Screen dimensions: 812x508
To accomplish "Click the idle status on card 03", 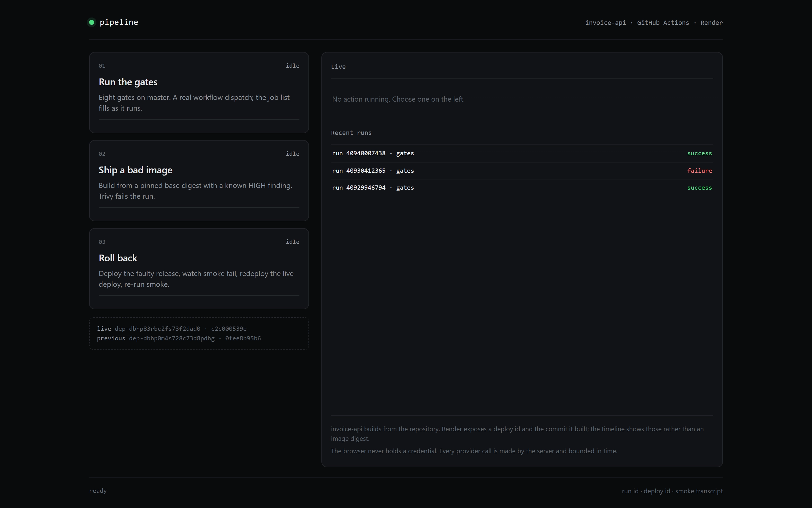I will click(x=292, y=242).
